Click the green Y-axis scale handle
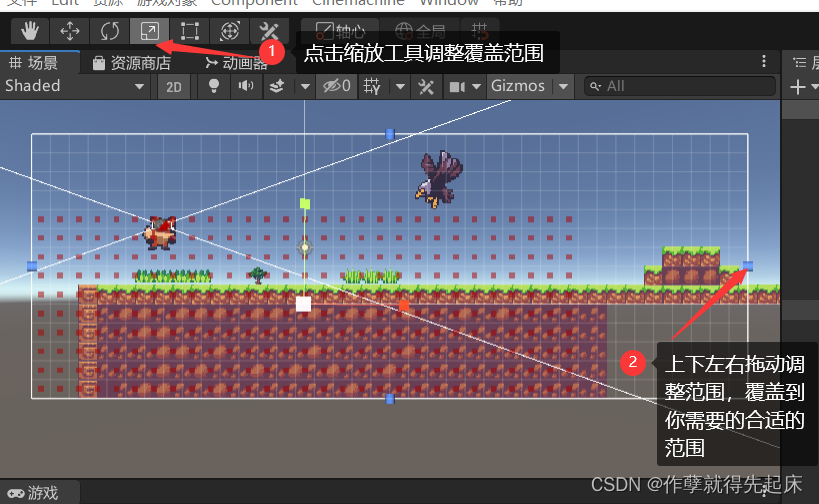819x504 pixels. tap(305, 204)
